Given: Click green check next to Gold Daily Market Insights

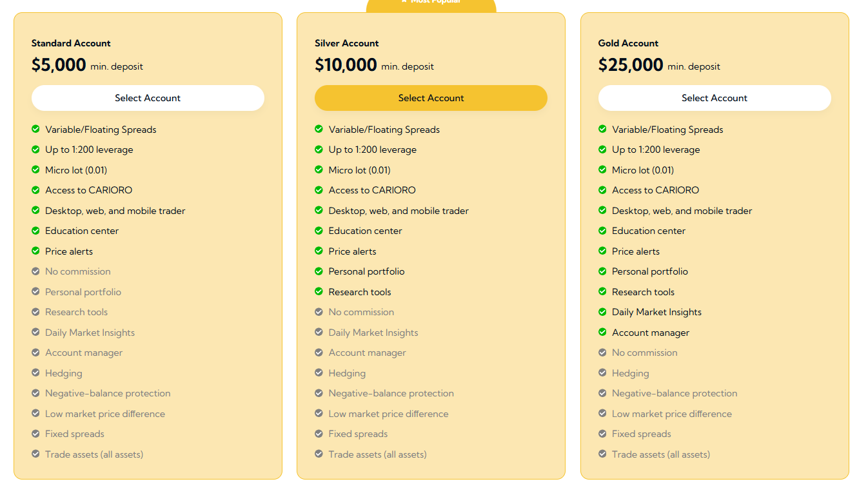Looking at the screenshot, I should tap(602, 312).
